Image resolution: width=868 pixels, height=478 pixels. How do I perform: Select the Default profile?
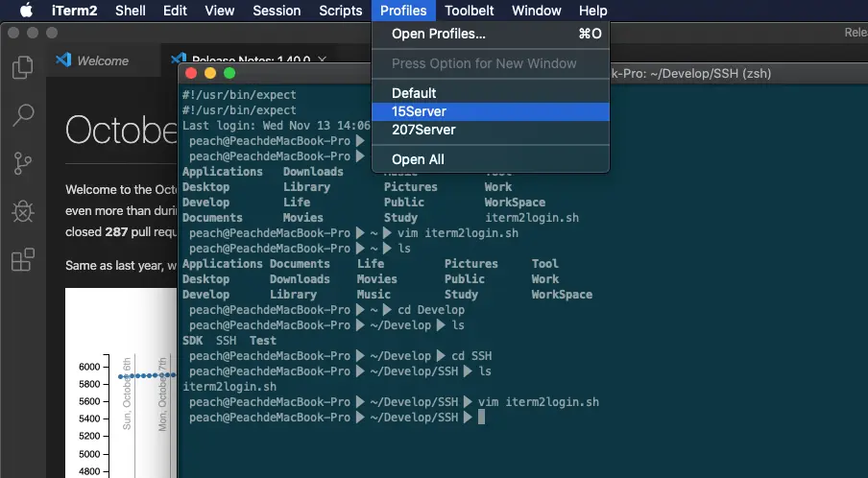tap(491, 93)
